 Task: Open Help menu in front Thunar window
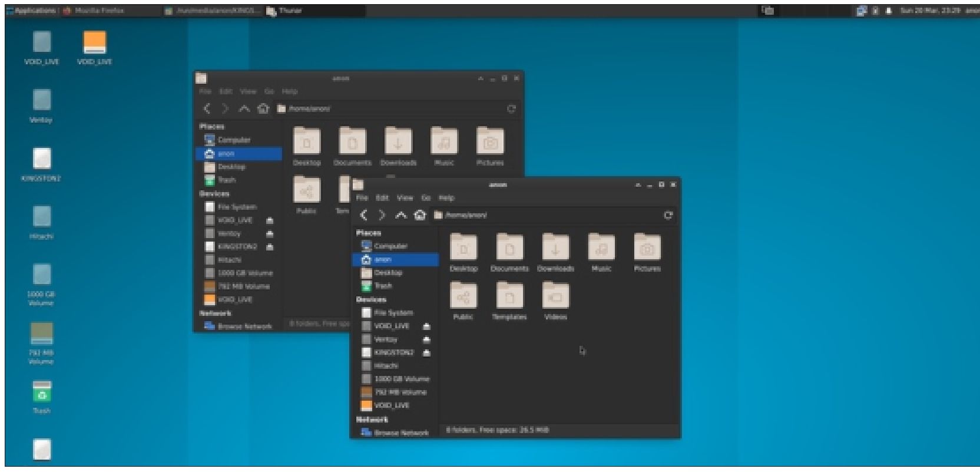tap(446, 198)
